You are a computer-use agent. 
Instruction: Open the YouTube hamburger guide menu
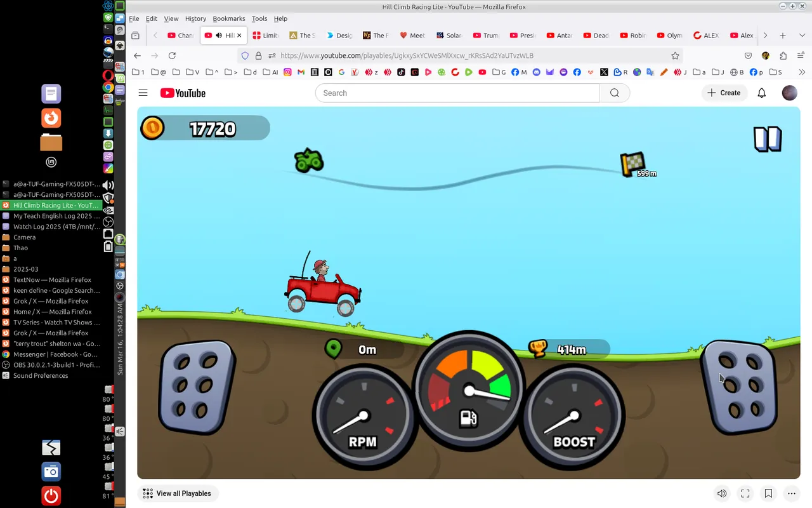click(x=143, y=93)
